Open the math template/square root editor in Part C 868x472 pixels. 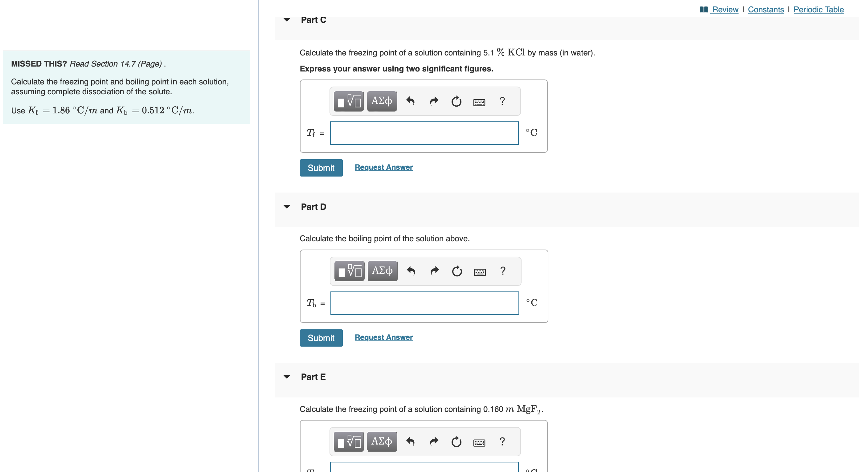[349, 101]
